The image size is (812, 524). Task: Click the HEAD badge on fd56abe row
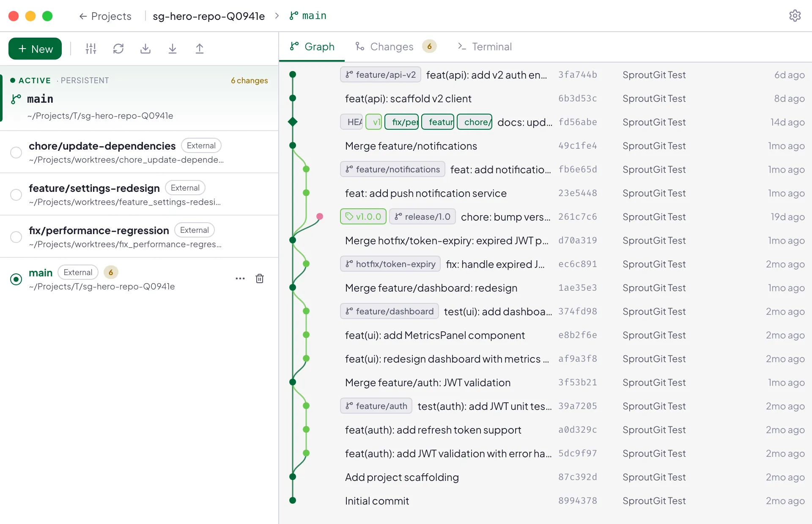(x=351, y=122)
